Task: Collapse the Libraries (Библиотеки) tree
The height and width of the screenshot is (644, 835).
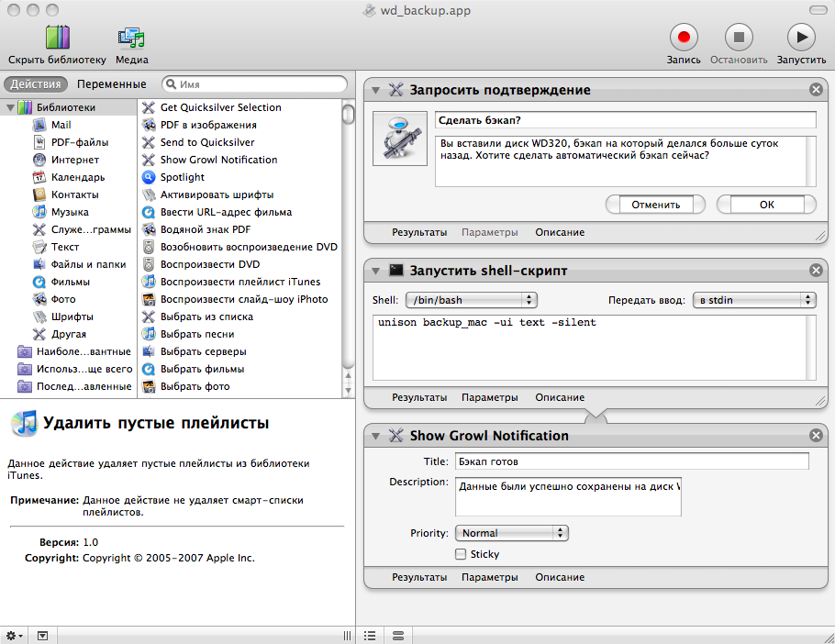Action: point(10,107)
